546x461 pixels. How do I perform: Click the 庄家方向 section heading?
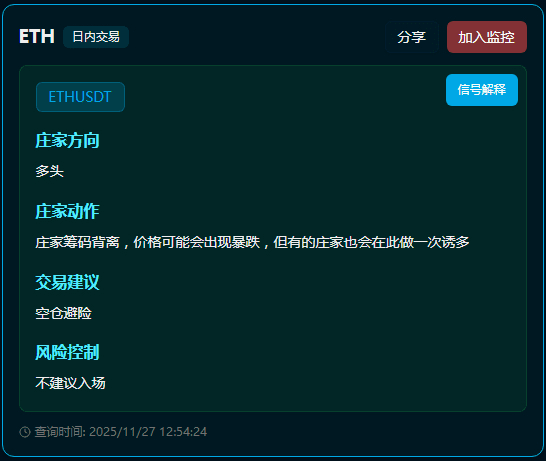[x=67, y=141]
